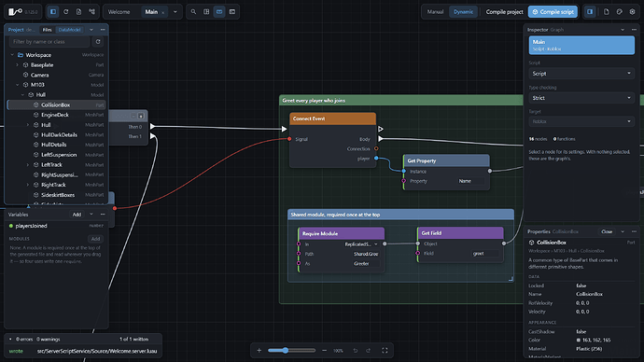Click the zoom in plus icon
644x362 pixels.
[x=259, y=351]
